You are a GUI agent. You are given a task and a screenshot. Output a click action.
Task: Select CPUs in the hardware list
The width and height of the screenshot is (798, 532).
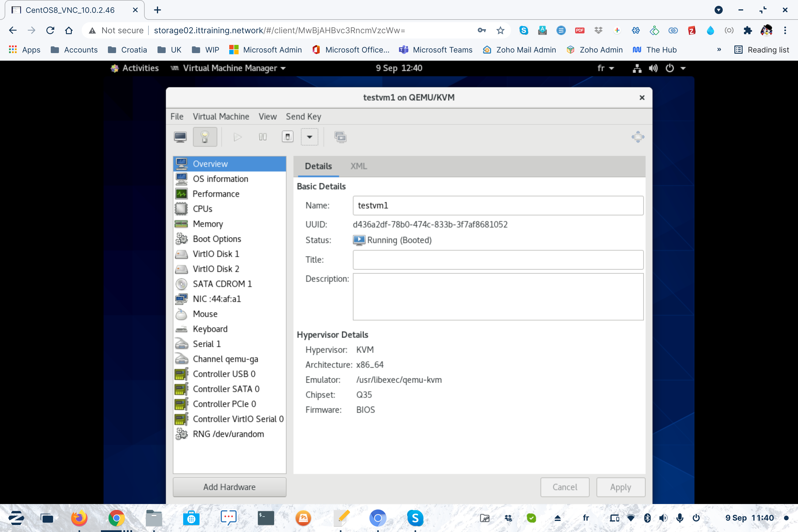pos(230,209)
